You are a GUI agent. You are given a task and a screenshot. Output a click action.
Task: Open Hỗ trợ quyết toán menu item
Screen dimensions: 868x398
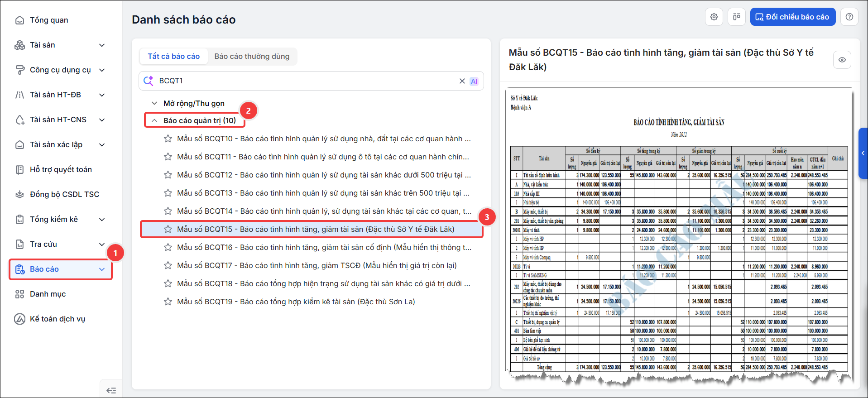(61, 169)
